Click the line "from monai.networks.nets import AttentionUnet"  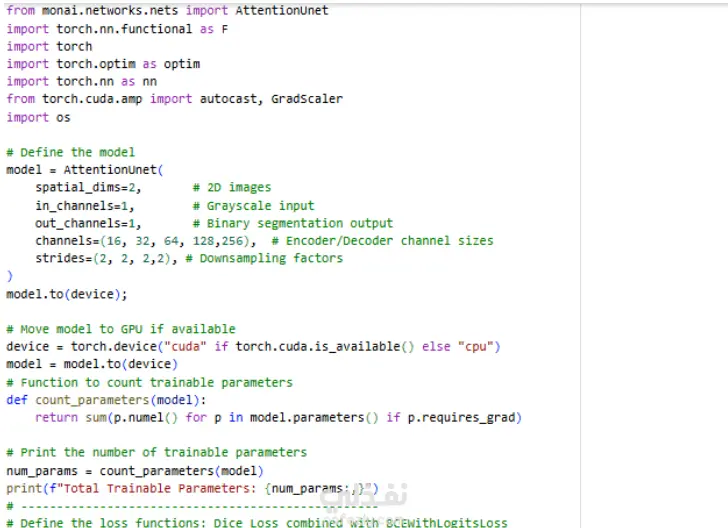[x=168, y=11]
